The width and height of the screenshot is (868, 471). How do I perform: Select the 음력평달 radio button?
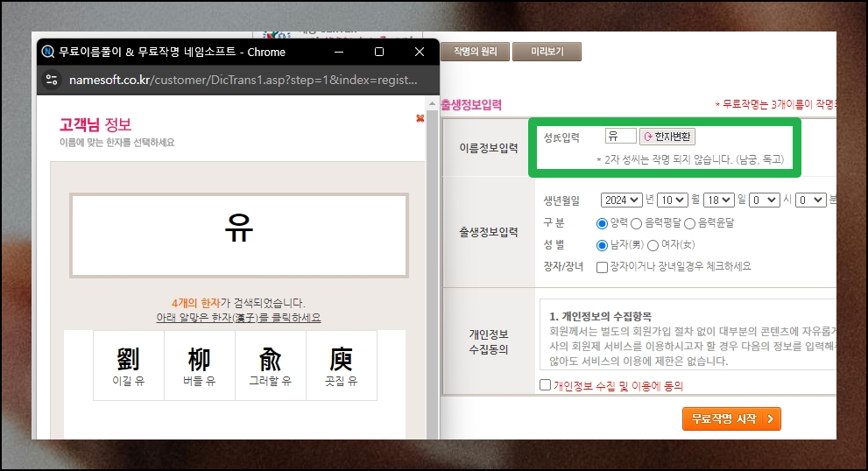click(x=636, y=223)
